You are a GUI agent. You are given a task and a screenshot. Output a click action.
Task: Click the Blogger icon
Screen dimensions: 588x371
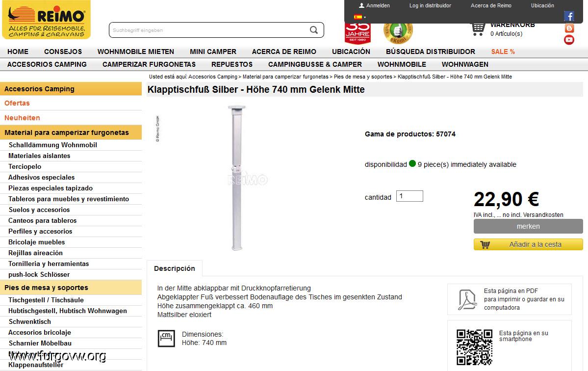click(x=569, y=28)
